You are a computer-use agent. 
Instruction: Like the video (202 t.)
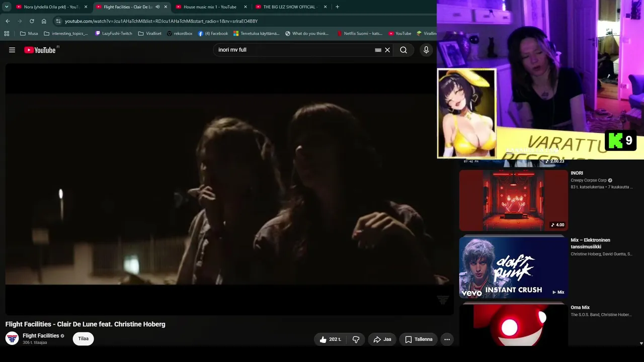(331, 339)
